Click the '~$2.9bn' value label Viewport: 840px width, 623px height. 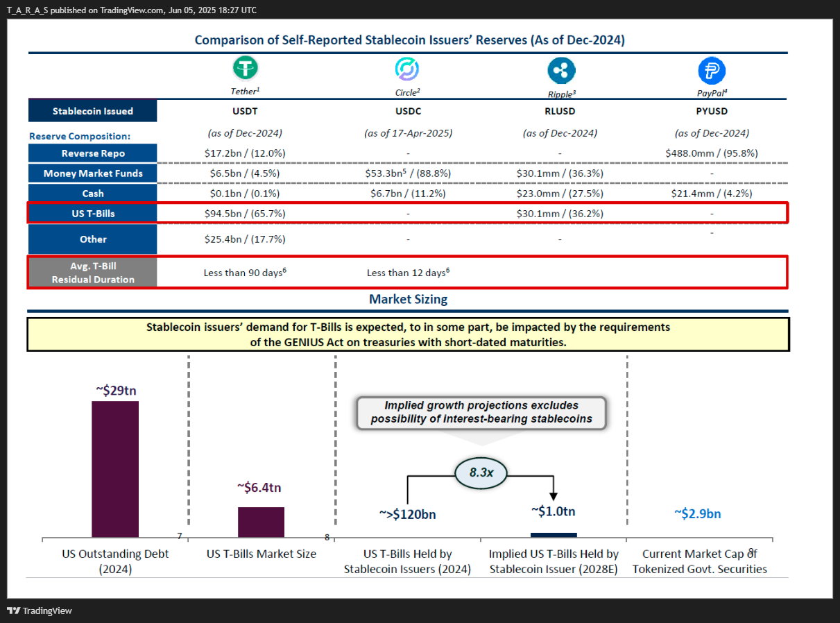(697, 514)
